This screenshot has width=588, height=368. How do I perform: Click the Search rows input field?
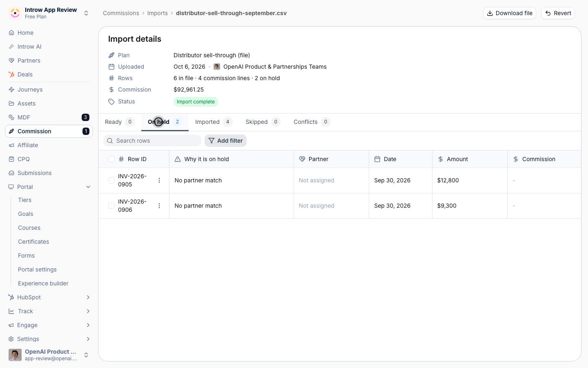(x=152, y=141)
